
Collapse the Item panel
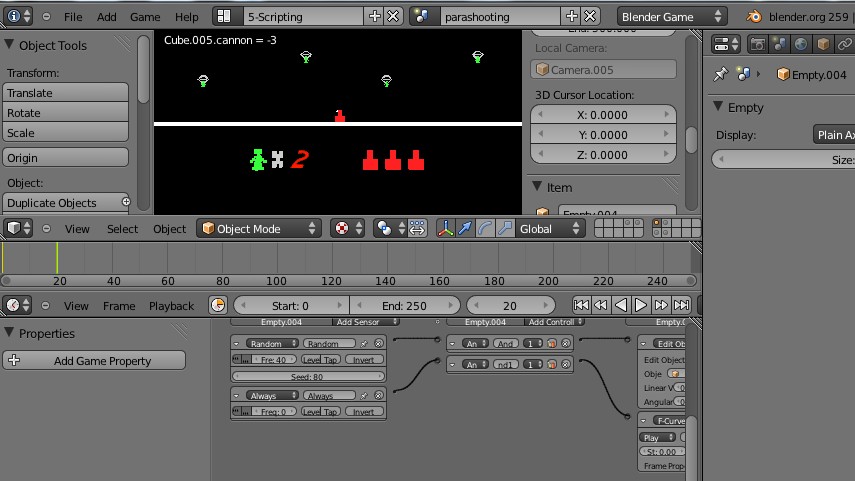(537, 187)
